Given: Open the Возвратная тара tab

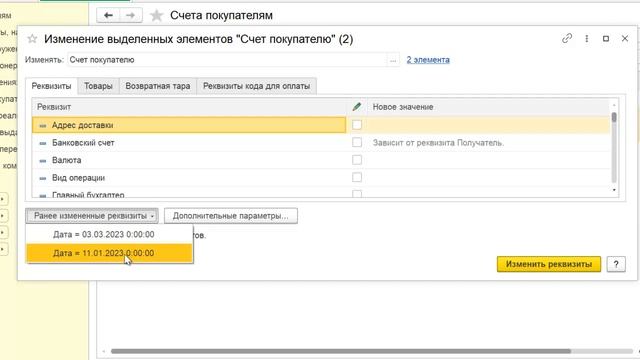Looking at the screenshot, I should 158,86.
